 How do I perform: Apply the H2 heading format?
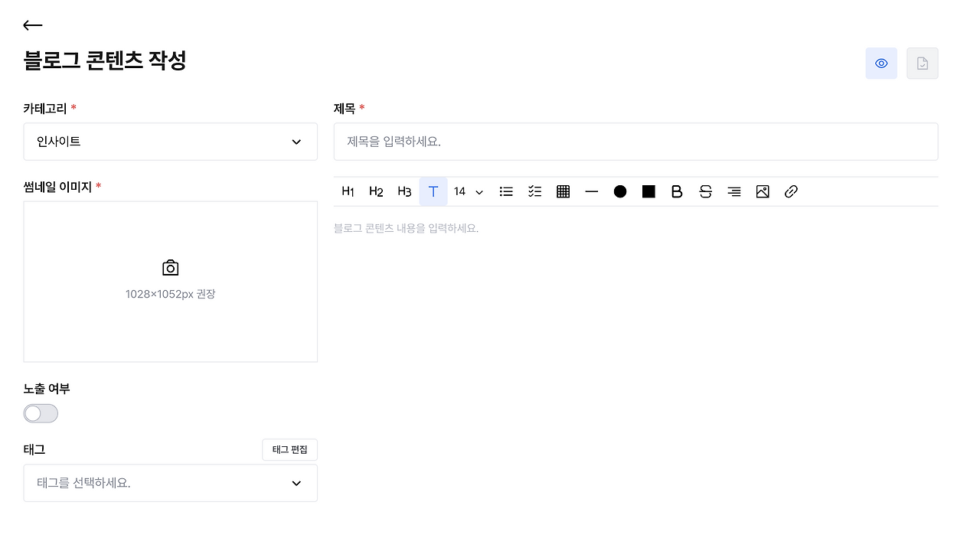pyautogui.click(x=376, y=191)
